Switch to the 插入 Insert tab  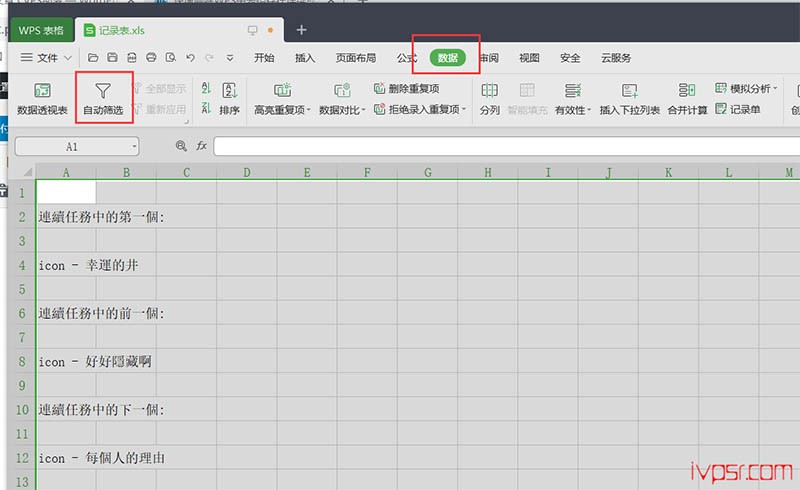click(305, 58)
